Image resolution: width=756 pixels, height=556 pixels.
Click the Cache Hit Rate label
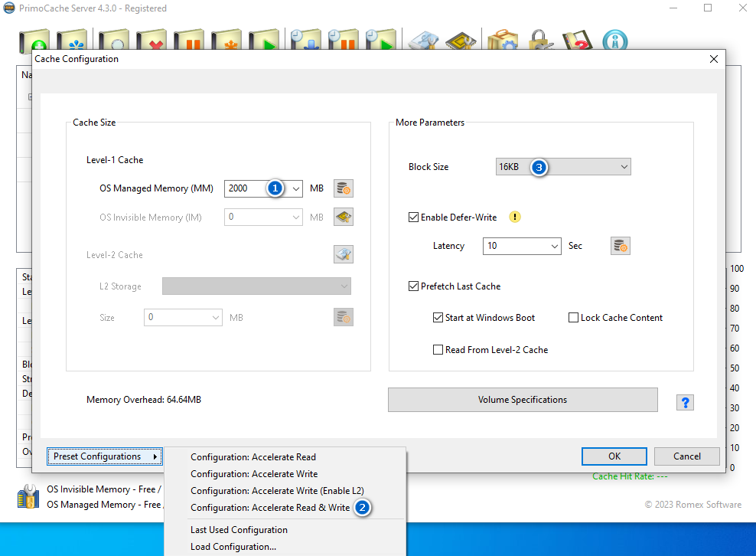630,476
